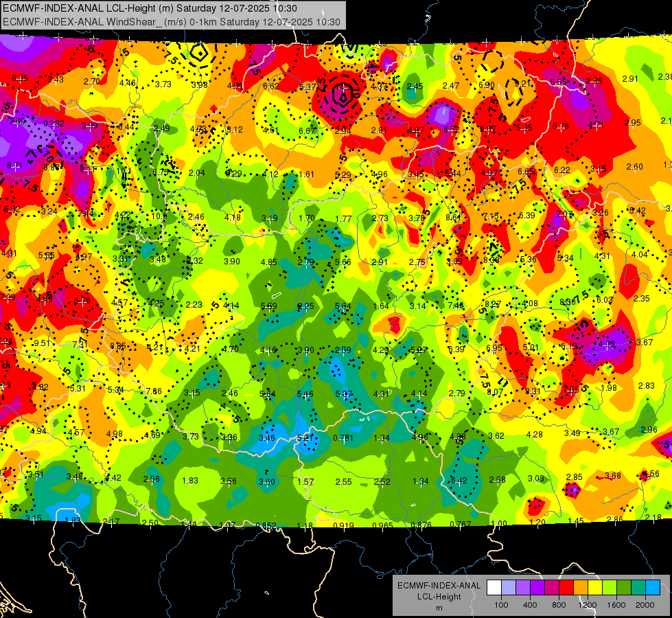Click the grid value 7.86

(154, 391)
